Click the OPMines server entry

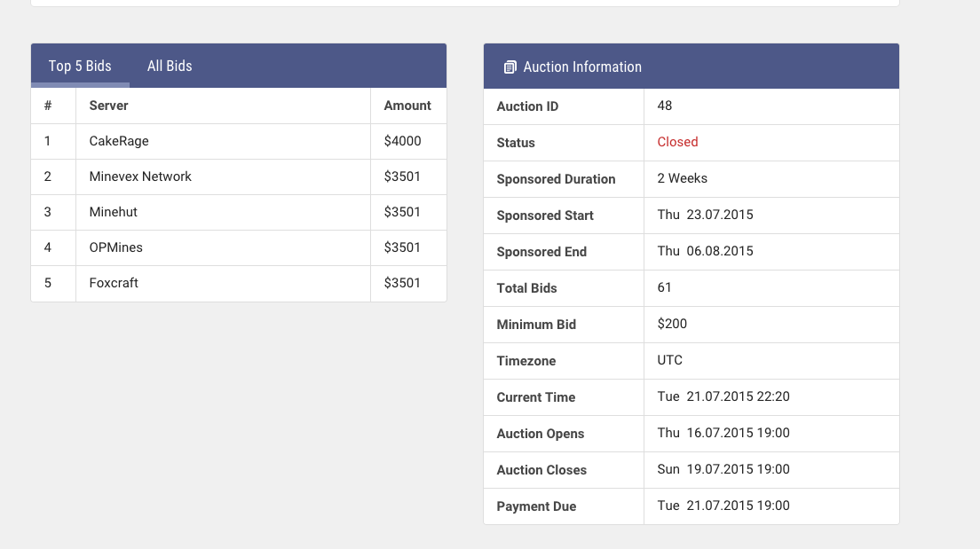click(116, 247)
